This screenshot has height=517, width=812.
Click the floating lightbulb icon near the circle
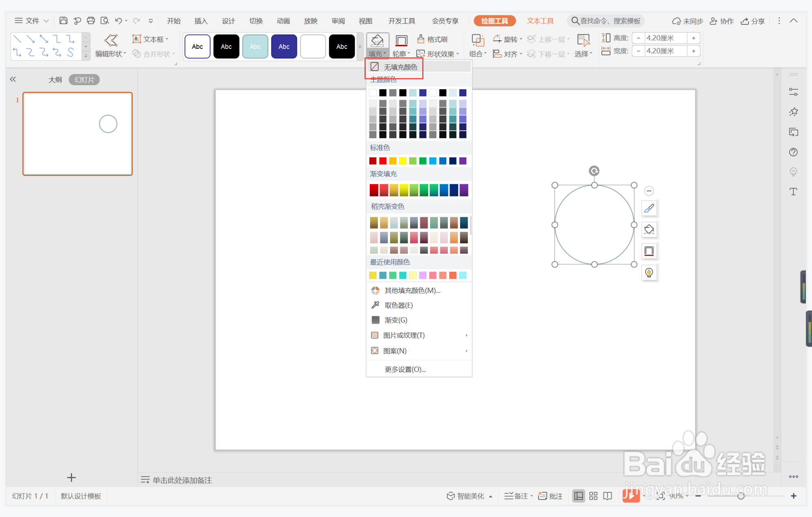click(x=649, y=272)
